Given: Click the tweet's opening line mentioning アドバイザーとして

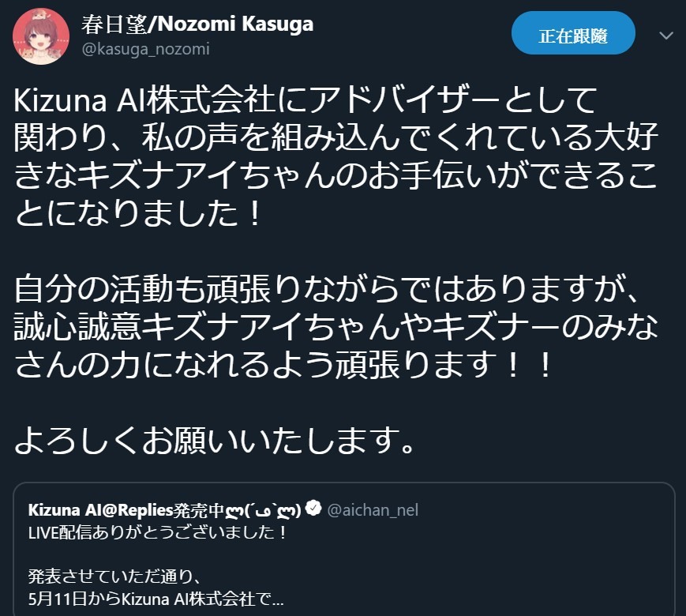Looking at the screenshot, I should [x=306, y=100].
